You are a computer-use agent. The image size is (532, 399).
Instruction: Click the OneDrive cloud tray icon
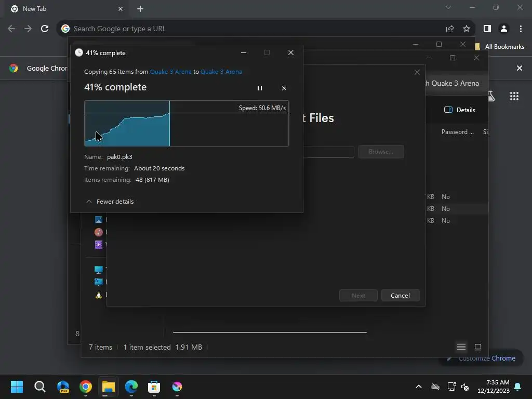[x=435, y=387]
